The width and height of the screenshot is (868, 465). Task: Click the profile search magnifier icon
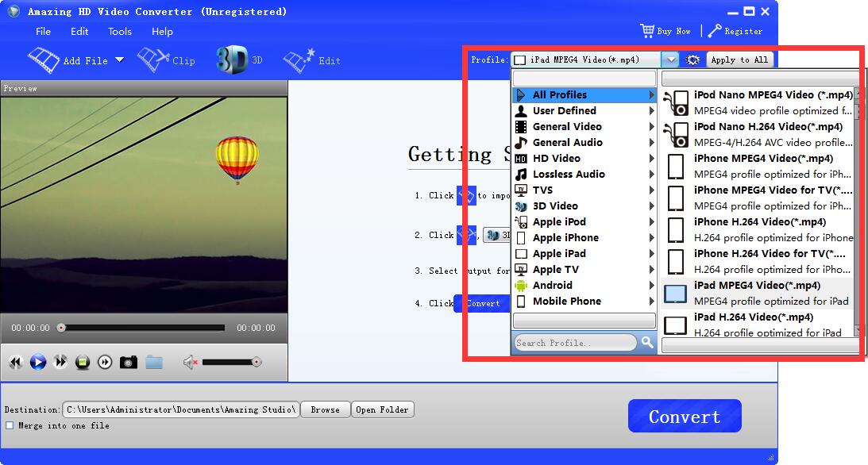pos(647,342)
